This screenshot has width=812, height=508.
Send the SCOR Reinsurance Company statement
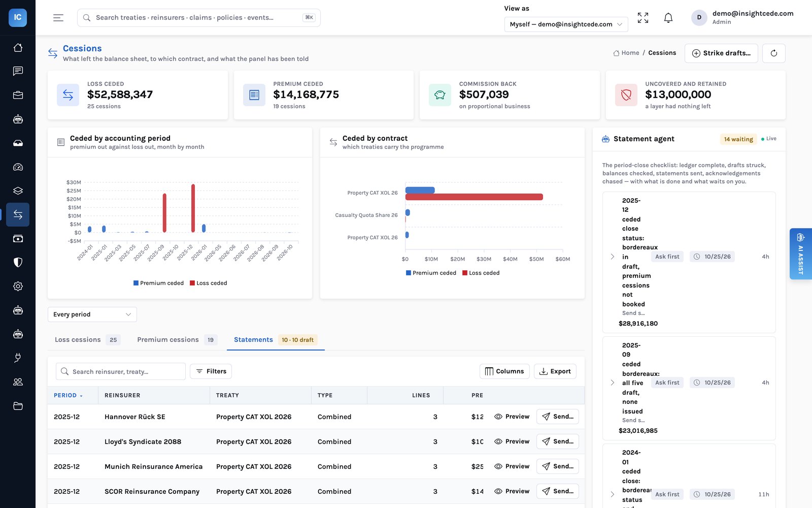pyautogui.click(x=557, y=491)
